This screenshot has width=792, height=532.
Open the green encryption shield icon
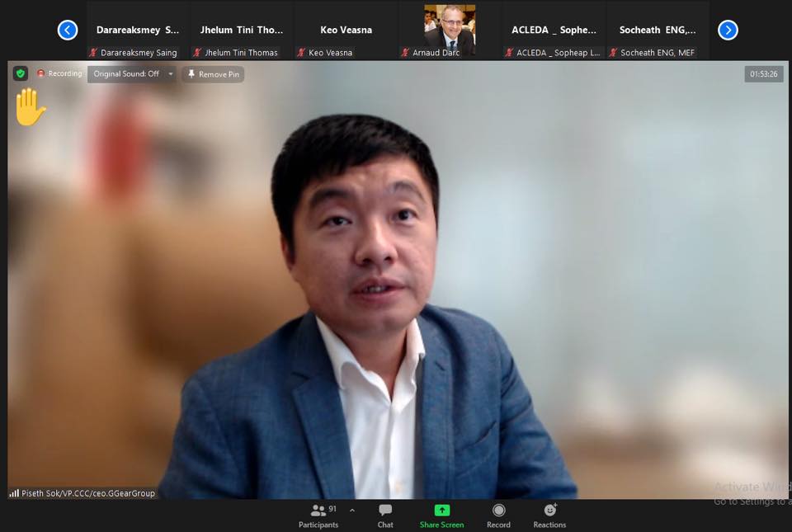click(21, 73)
